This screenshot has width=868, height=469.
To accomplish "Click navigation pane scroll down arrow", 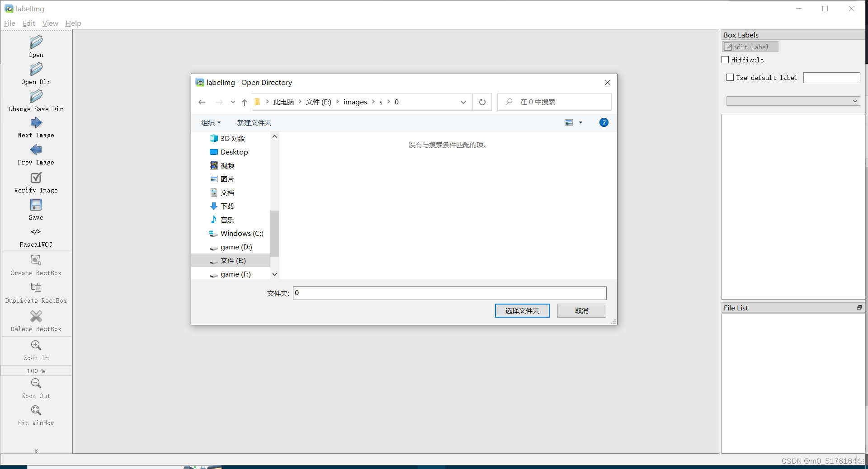I will (x=274, y=274).
